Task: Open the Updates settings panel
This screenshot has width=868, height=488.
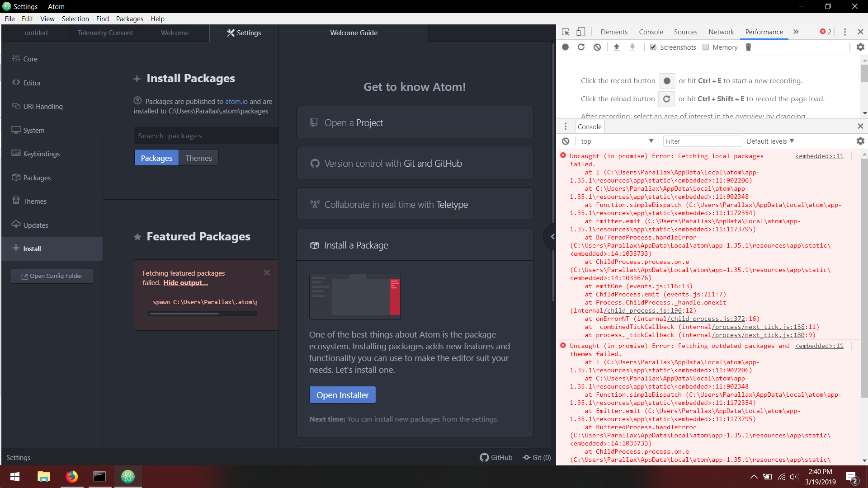Action: point(35,225)
